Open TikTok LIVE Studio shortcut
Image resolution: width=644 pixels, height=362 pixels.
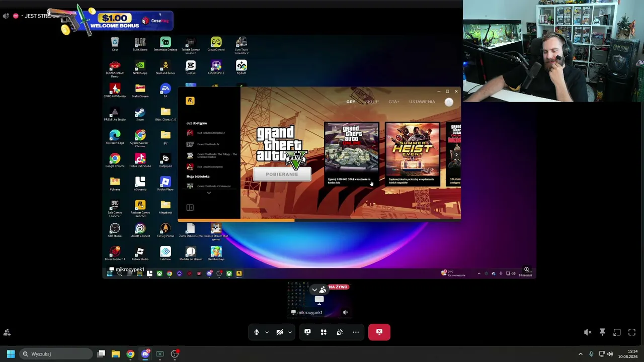click(140, 160)
